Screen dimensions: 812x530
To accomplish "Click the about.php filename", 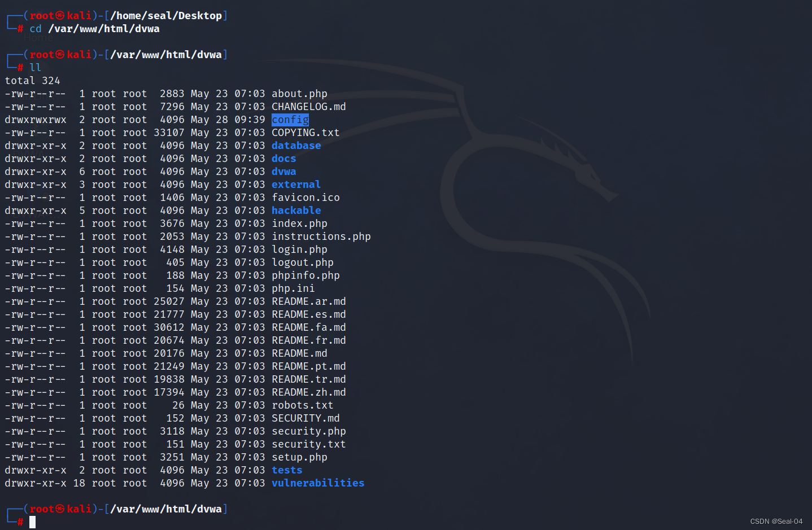I will [x=299, y=94].
